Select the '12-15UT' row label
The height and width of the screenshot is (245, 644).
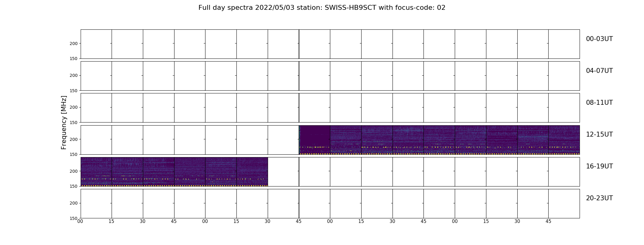599,134
